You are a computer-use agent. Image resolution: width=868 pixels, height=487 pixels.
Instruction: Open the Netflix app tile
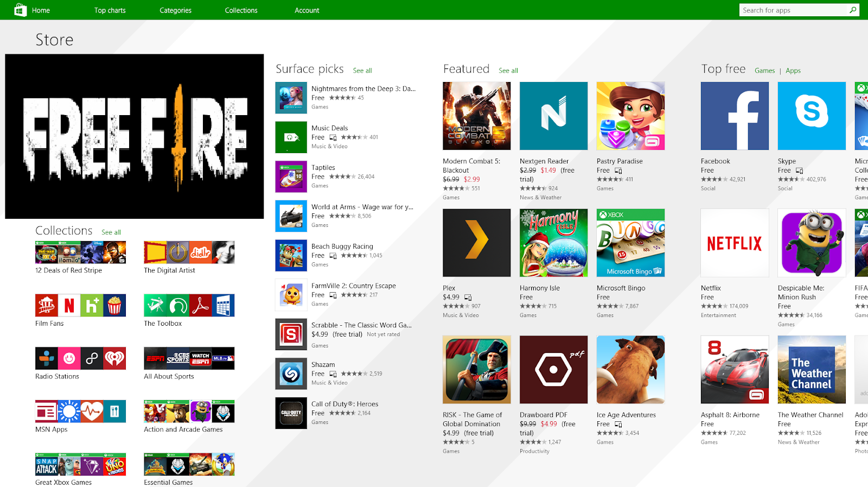[x=735, y=243]
